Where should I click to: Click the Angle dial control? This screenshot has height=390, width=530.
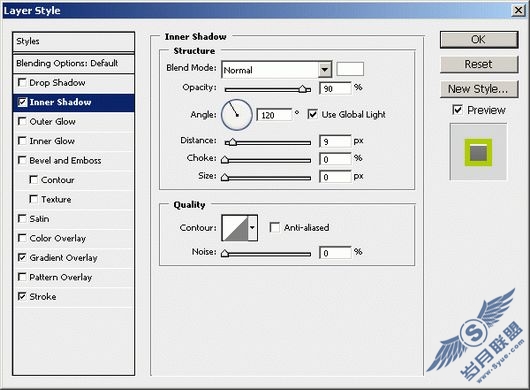(x=237, y=115)
